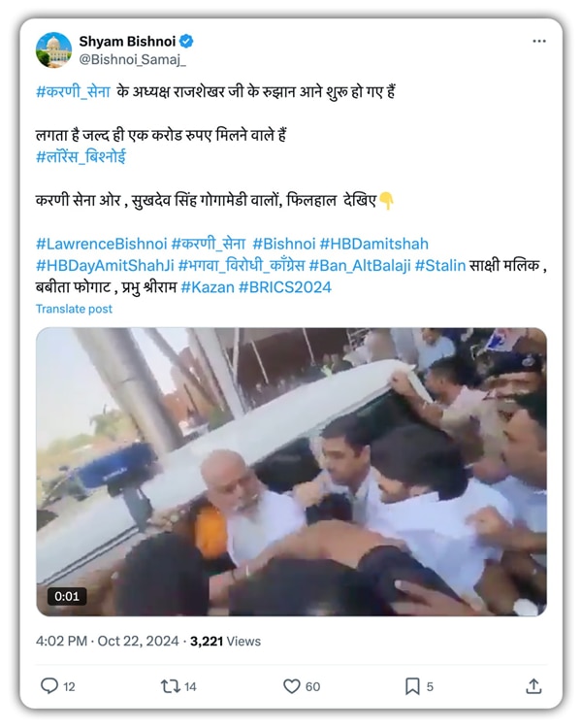
Task: Open the #HBDayAmitShahJi hashtag
Action: click(x=105, y=266)
